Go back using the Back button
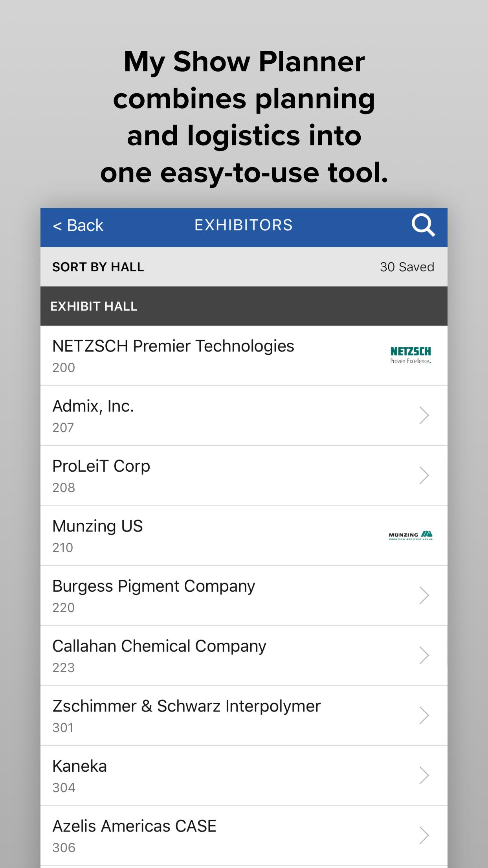Screen dimensions: 488x868 (78, 226)
